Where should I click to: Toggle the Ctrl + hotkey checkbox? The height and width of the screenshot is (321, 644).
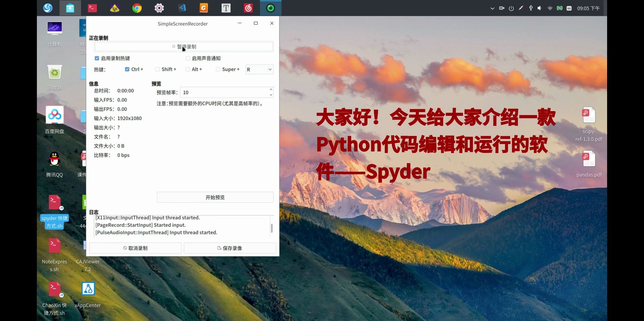(x=127, y=69)
